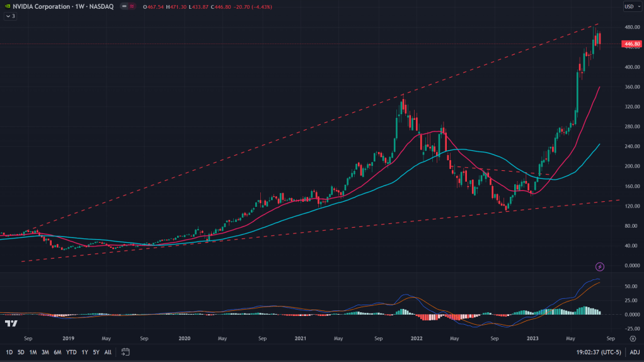This screenshot has height=362, width=644.
Task: Click the red 446.80 current price label
Action: (631, 44)
